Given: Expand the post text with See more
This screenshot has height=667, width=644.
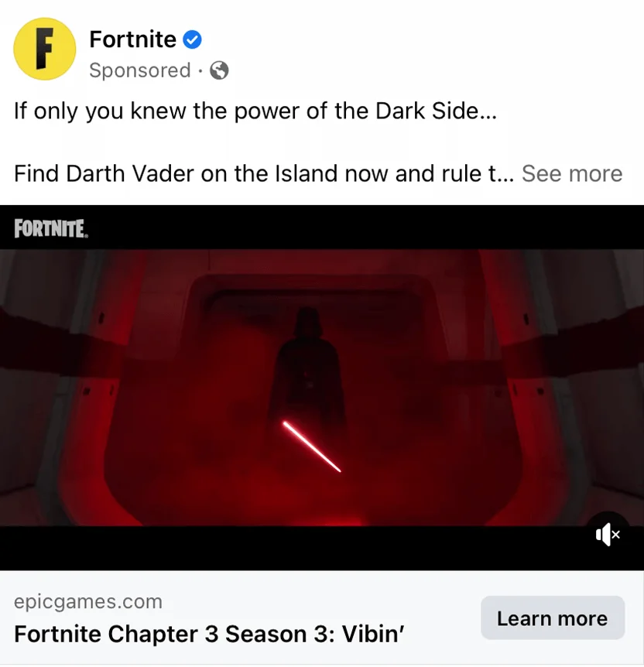Looking at the screenshot, I should click(x=572, y=173).
